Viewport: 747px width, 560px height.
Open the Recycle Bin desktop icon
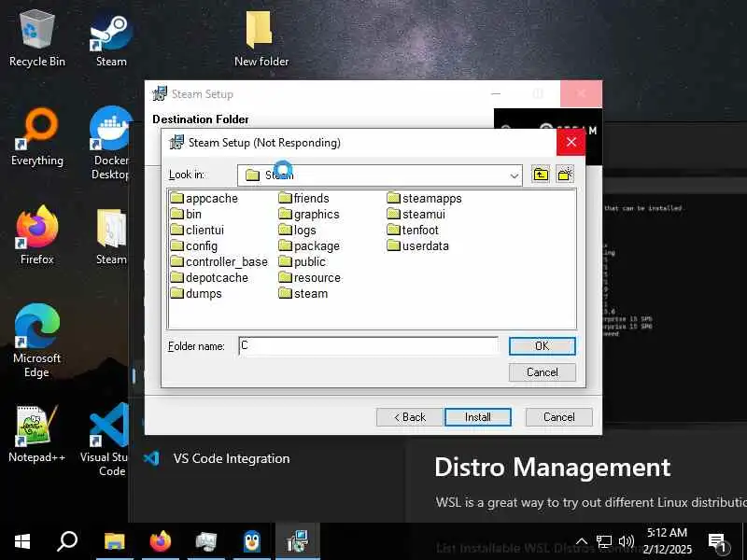36,40
